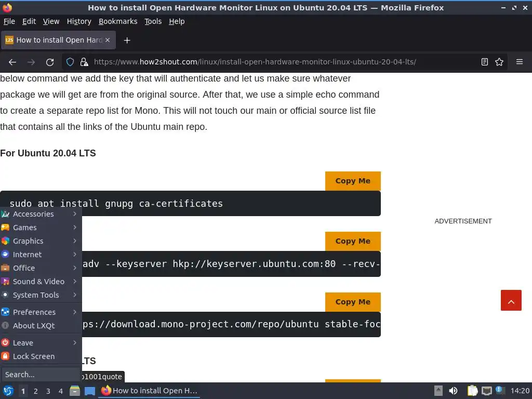Screen dimensions: 532x399
Task: Open the clipboard manager tray icon
Action: (x=472, y=391)
